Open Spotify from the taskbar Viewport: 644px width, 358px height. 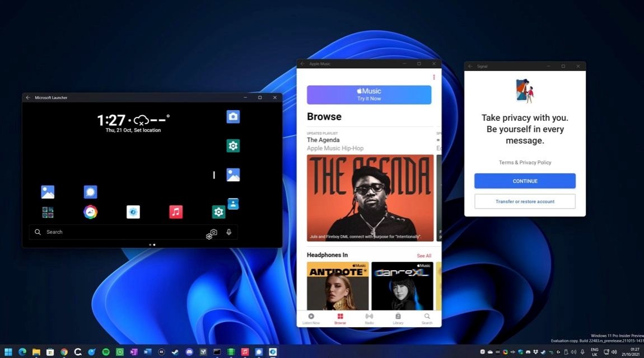point(105,352)
